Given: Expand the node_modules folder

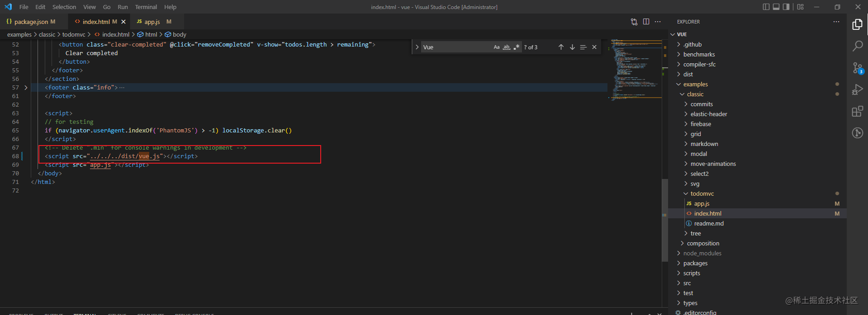Looking at the screenshot, I should (x=757, y=253).
